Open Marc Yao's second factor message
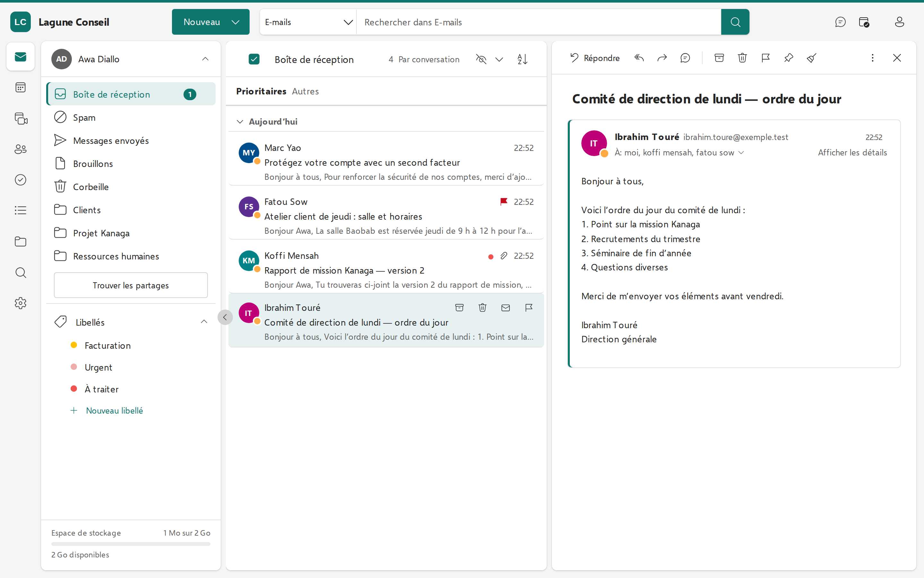Image resolution: width=924 pixels, height=578 pixels. 386,159
